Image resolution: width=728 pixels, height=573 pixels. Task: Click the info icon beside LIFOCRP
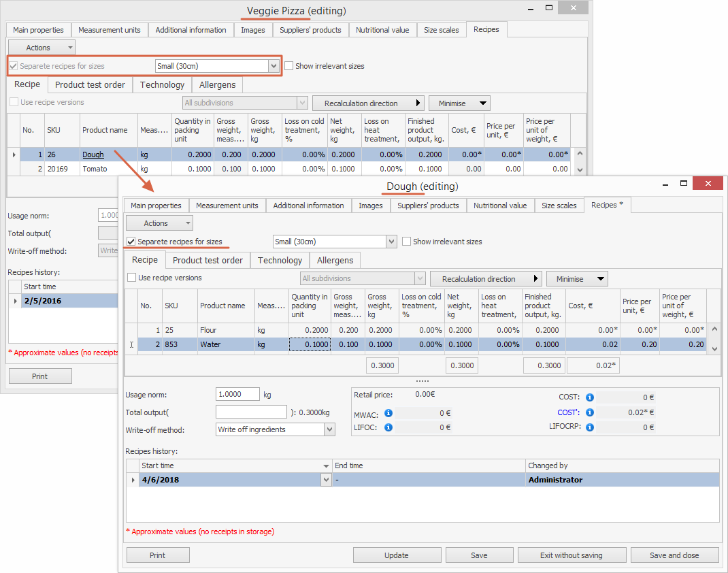[x=589, y=427]
